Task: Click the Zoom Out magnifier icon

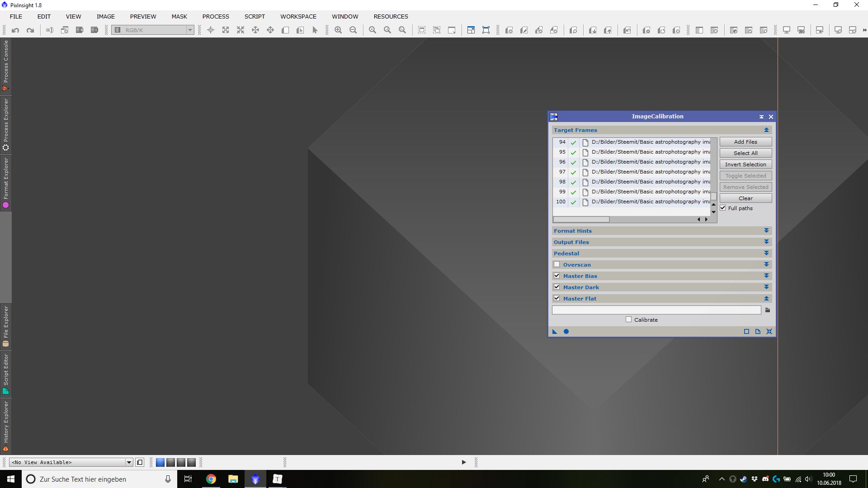Action: point(353,30)
